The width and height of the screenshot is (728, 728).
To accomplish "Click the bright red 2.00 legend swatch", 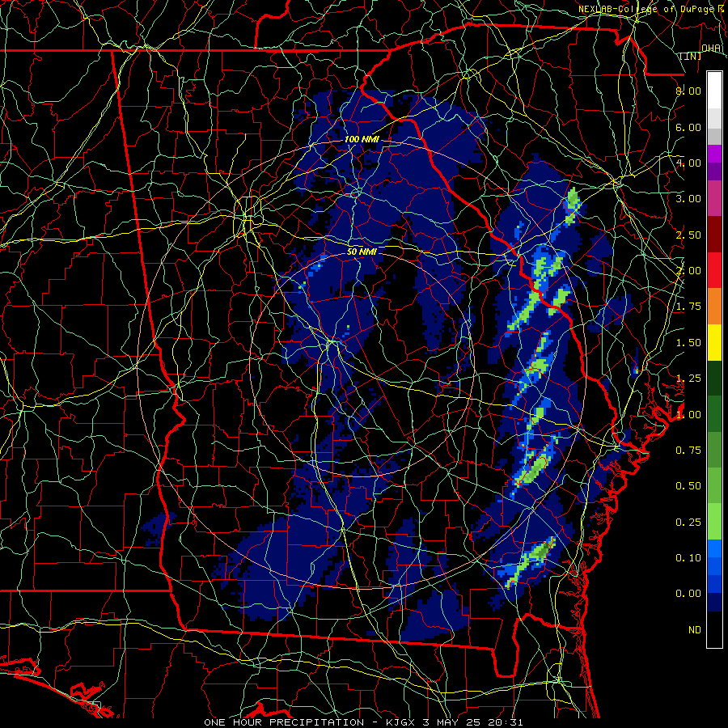I will 714,270.
